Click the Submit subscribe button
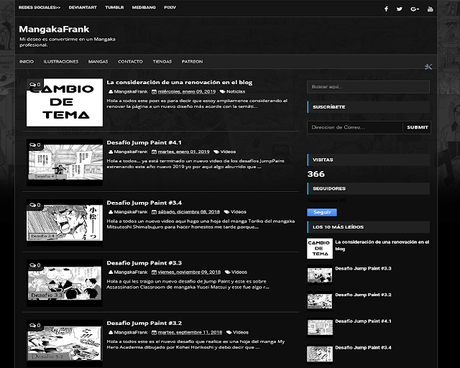Screen dimensions: 460x368 [x=417, y=127]
